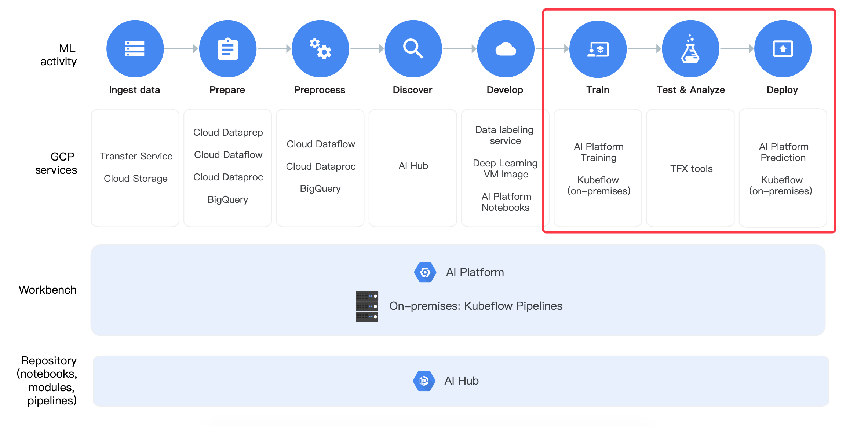Click the Discover magnifying glass icon
Screen dimensions: 868x426
[x=413, y=49]
